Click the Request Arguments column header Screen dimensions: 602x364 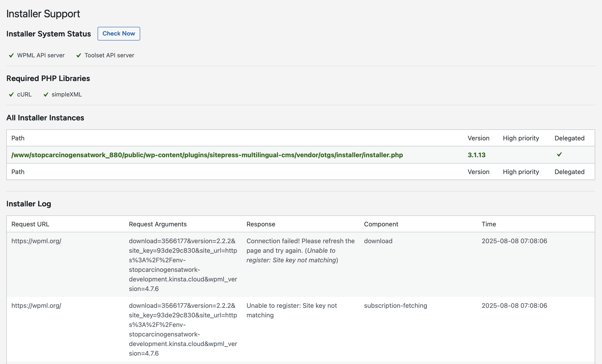point(158,224)
